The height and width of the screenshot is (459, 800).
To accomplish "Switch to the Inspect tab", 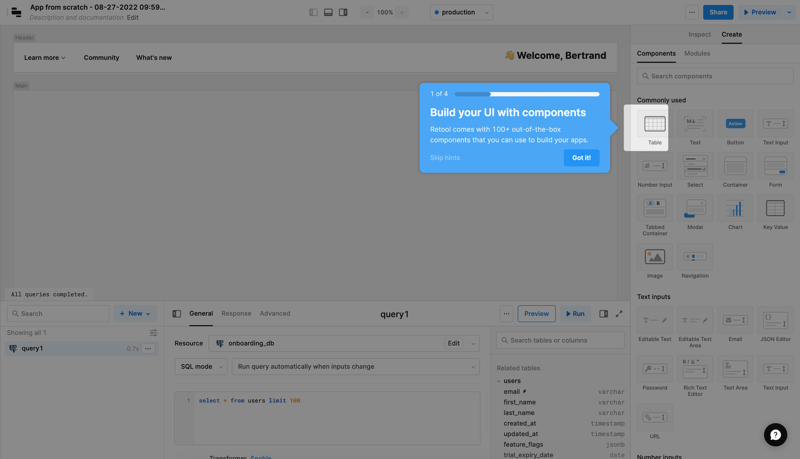I will (x=699, y=34).
